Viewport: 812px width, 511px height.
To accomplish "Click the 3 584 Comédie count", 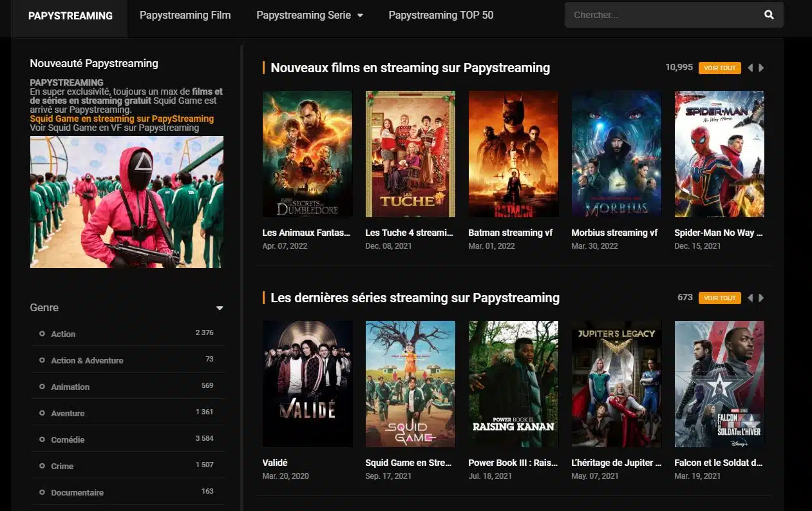I will click(204, 438).
